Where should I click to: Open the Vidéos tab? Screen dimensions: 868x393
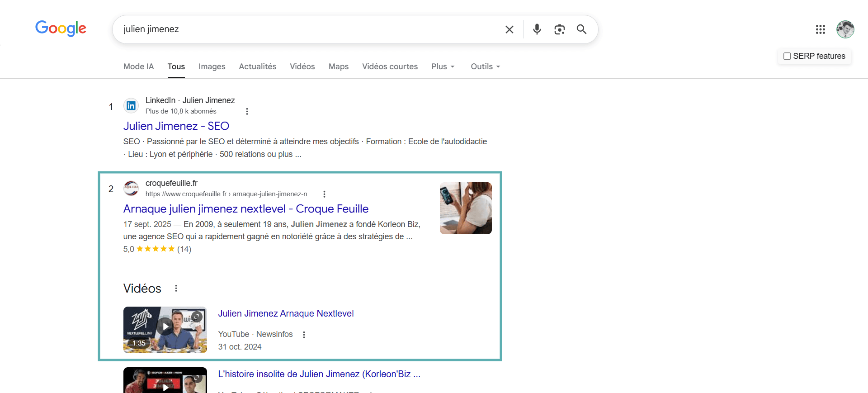tap(302, 66)
